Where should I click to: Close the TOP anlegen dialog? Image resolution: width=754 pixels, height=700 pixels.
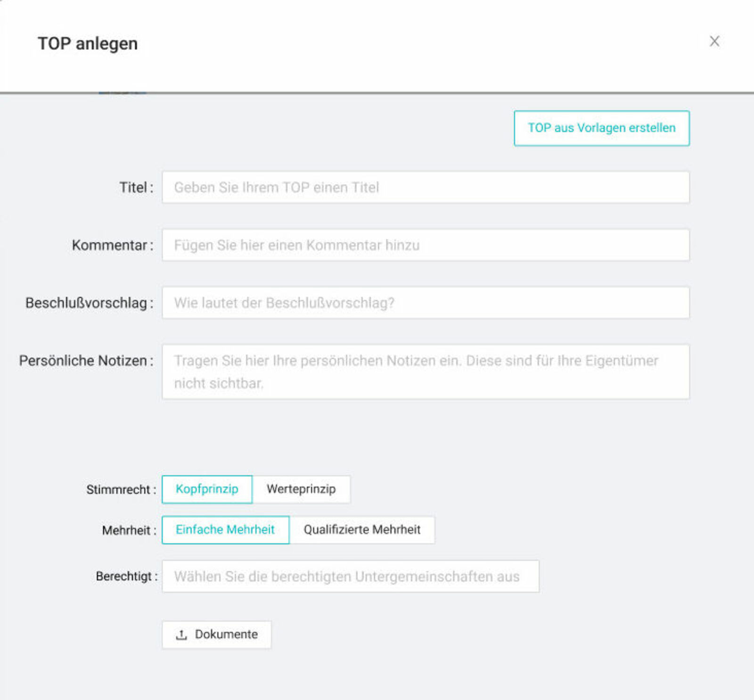coord(714,41)
